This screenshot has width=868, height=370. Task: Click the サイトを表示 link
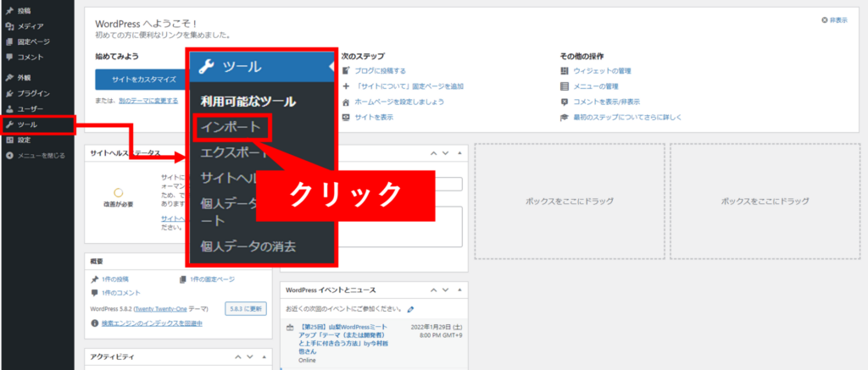[374, 117]
